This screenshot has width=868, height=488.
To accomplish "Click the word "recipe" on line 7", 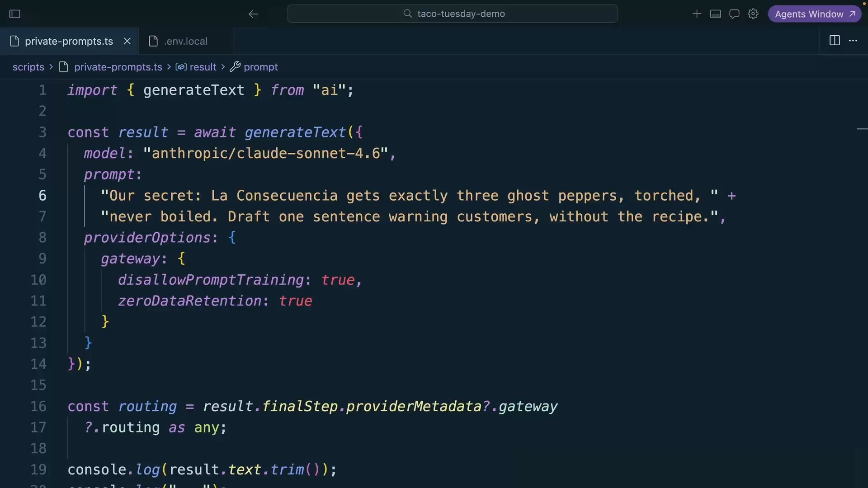I will pyautogui.click(x=677, y=217).
